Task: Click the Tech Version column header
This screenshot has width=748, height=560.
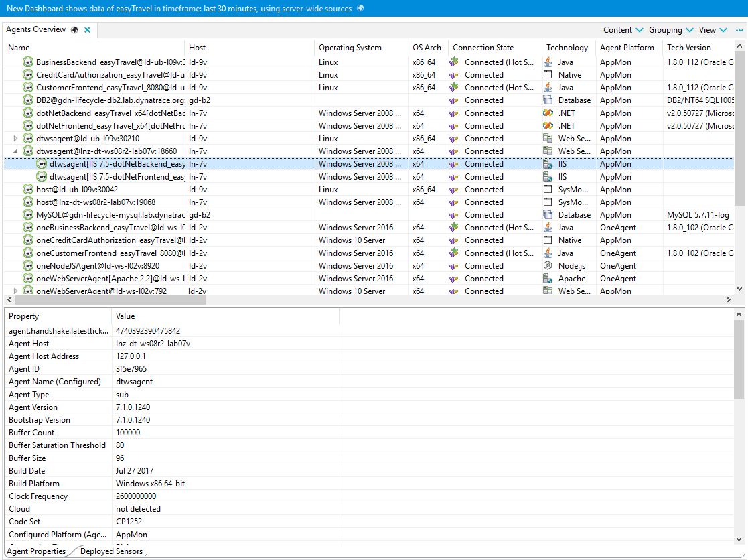Action: point(698,47)
